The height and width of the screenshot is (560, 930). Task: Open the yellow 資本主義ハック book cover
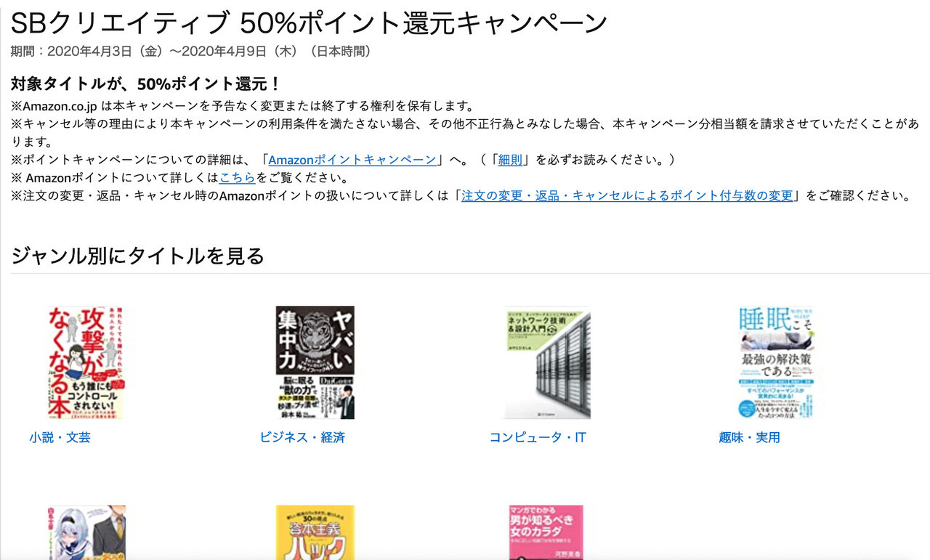(x=315, y=532)
